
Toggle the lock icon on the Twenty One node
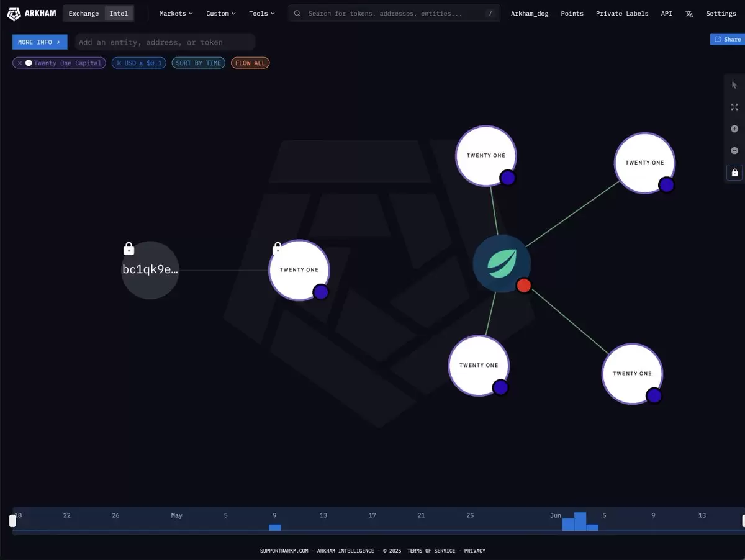tap(278, 249)
